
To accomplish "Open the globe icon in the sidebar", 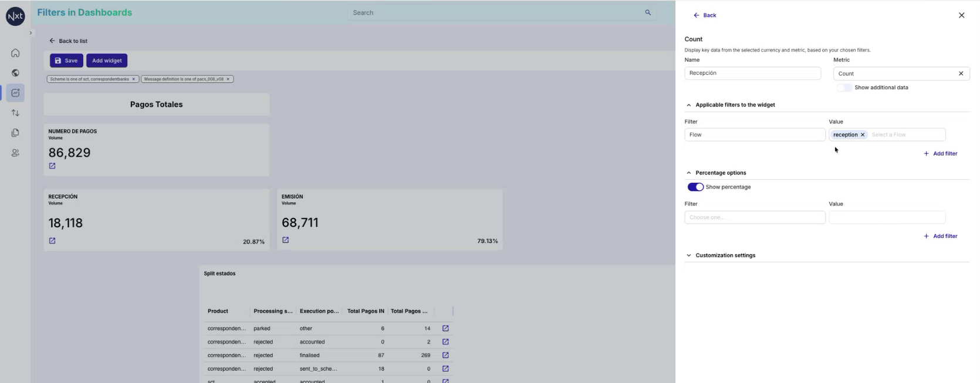I will click(15, 73).
